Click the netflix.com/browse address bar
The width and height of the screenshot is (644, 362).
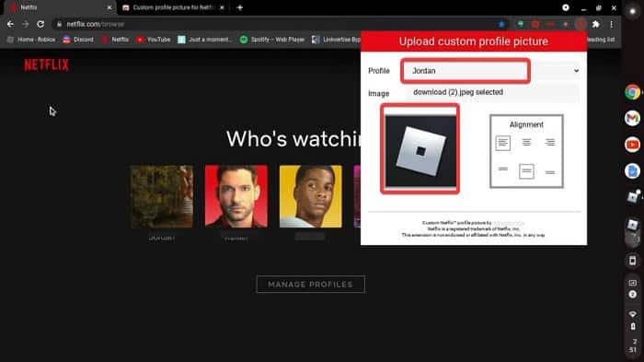[280, 24]
